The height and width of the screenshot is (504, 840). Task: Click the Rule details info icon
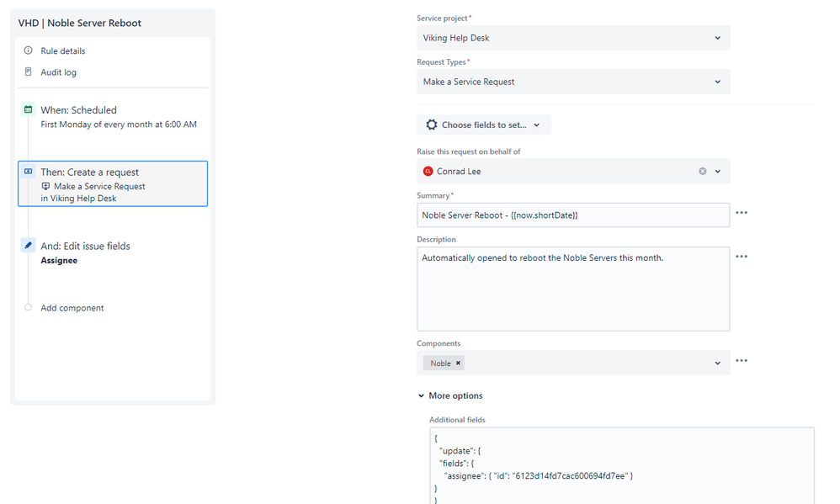point(29,50)
